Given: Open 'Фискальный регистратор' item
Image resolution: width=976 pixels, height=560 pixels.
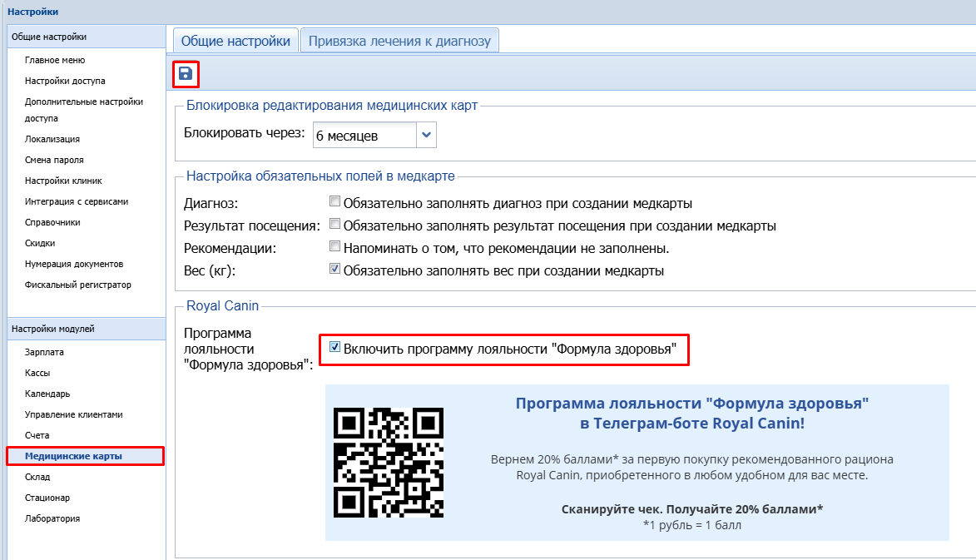Looking at the screenshot, I should [x=78, y=285].
